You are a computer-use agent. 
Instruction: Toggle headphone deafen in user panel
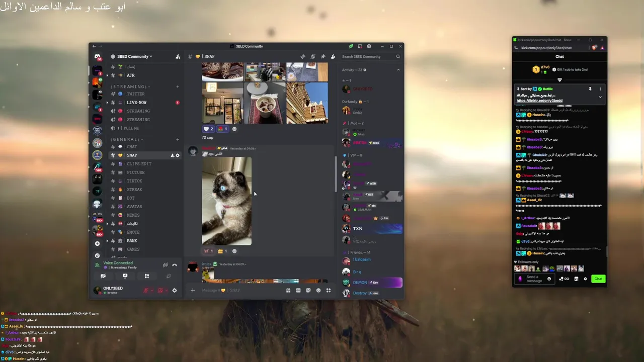160,290
